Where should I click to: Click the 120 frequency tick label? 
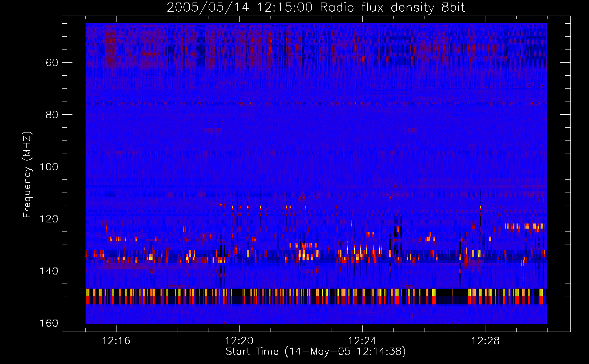click(x=49, y=219)
